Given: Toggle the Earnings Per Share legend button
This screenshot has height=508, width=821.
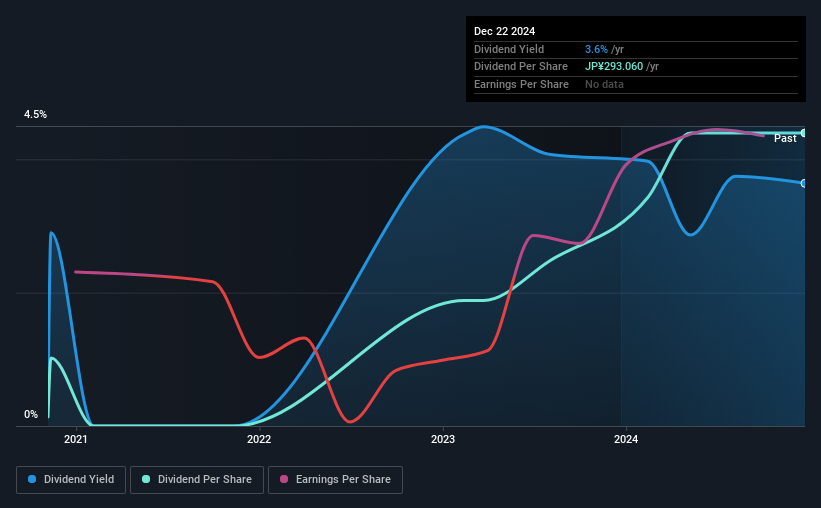Looking at the screenshot, I should click(335, 480).
